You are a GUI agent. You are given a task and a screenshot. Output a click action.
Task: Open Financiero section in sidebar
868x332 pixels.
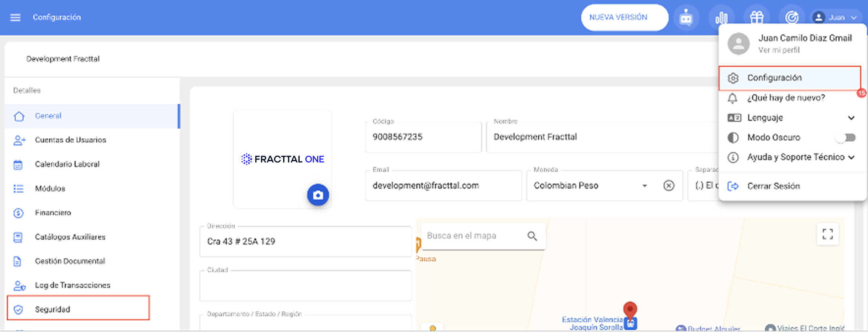click(92, 213)
